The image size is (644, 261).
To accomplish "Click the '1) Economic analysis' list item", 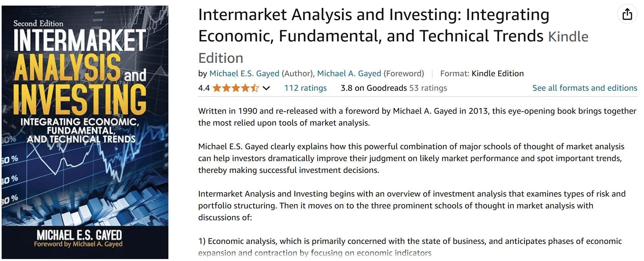I will 409,247.
